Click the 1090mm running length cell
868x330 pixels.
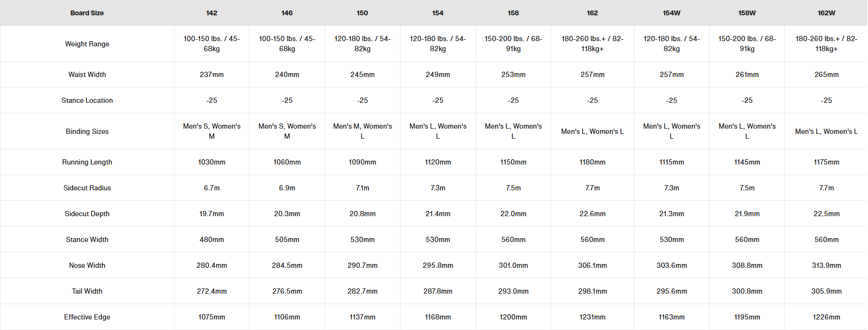coord(362,162)
